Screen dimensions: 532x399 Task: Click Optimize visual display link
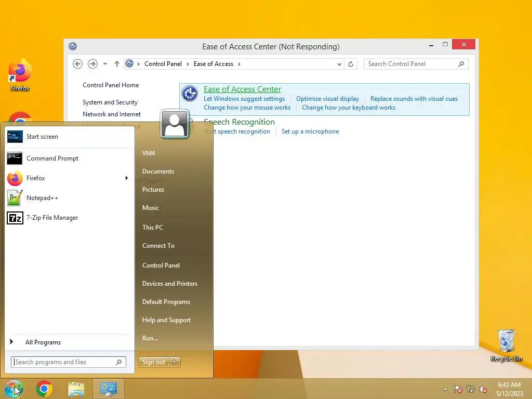327,99
